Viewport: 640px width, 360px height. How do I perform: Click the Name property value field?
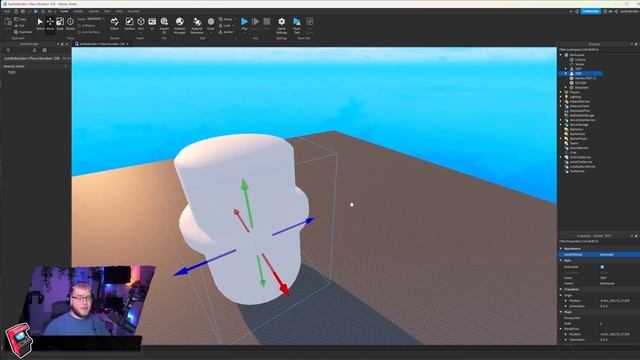tap(619, 278)
